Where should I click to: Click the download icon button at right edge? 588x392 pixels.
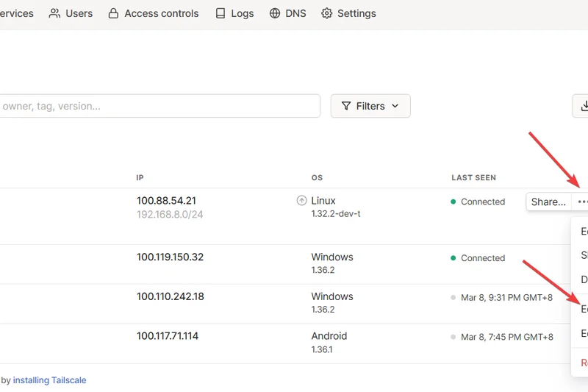coord(584,106)
